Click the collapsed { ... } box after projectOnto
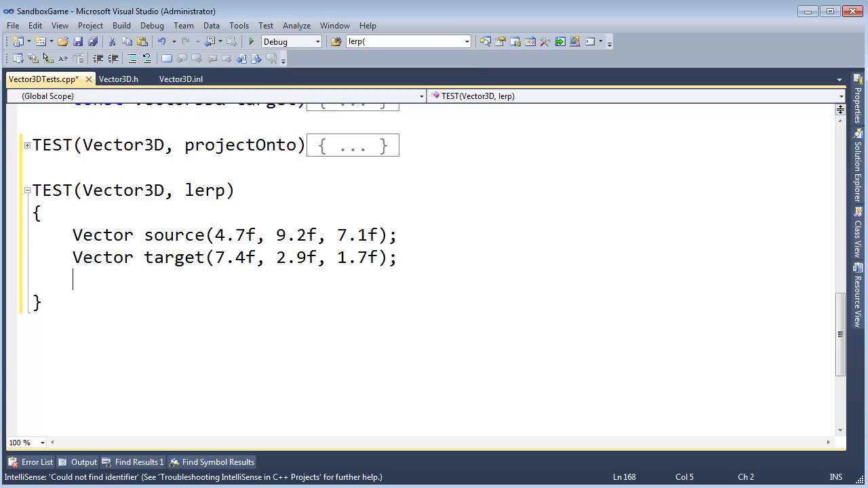Screen dimensions: 868x488 (x=353, y=145)
